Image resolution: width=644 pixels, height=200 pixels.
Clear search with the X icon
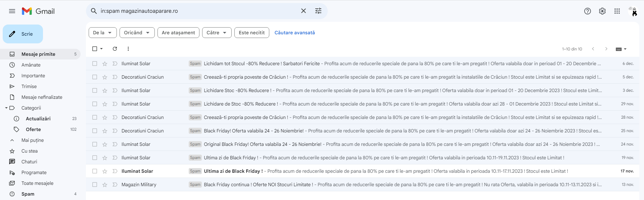303,11
